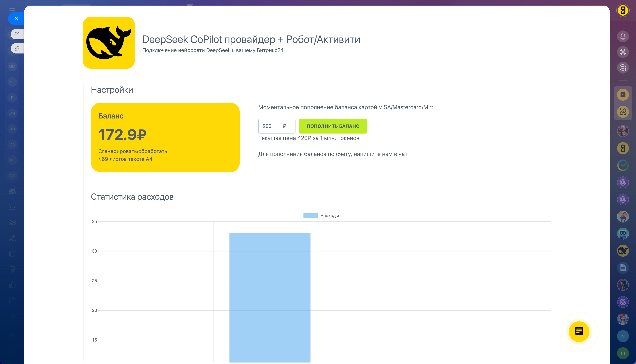Open the hamburger menu in left sidebar

12,10
